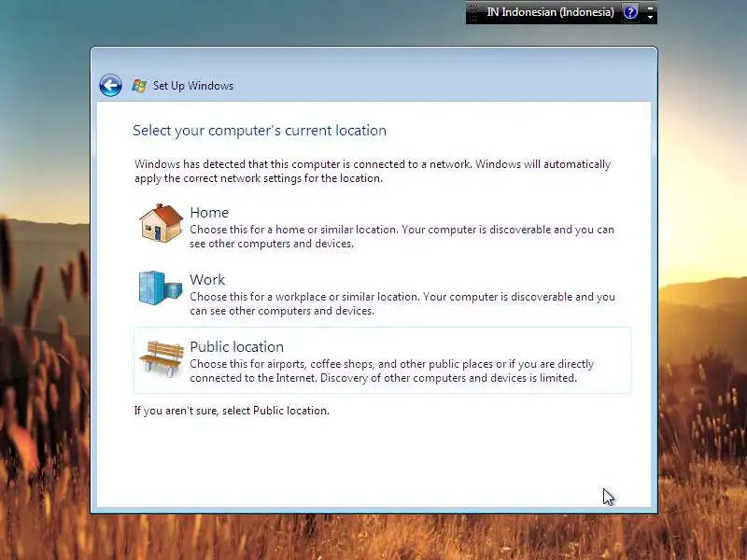Click the Public location description about airports
Image resolution: width=747 pixels, height=560 pixels.
point(391,371)
